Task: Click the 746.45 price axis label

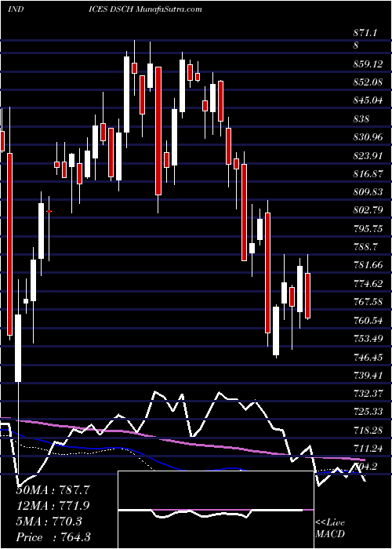Action: tap(368, 357)
